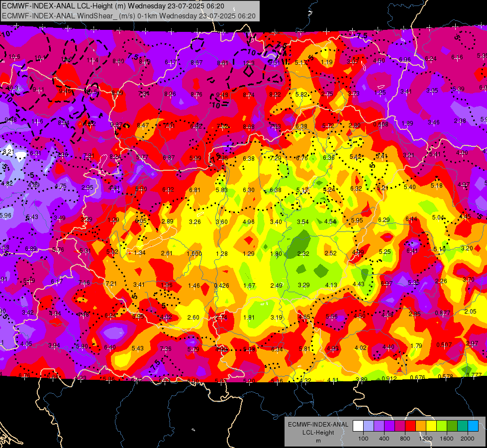
Task: Click the legend label "100"
Action: click(x=363, y=439)
